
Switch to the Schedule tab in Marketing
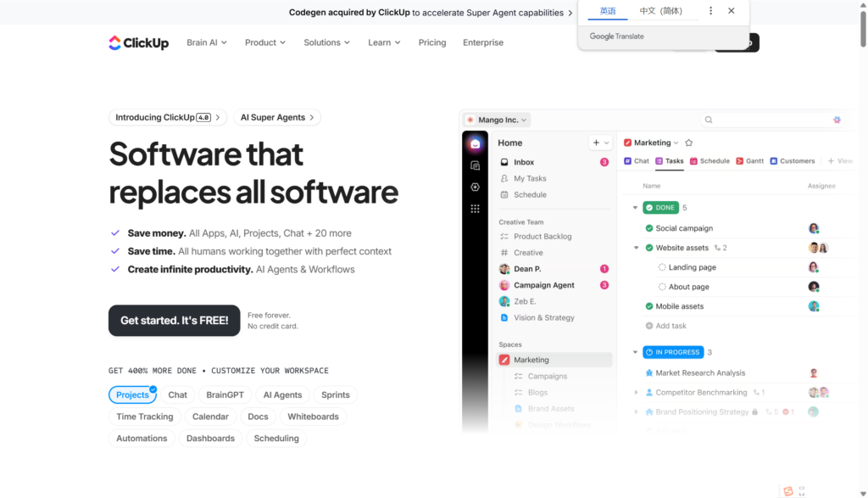click(x=709, y=161)
